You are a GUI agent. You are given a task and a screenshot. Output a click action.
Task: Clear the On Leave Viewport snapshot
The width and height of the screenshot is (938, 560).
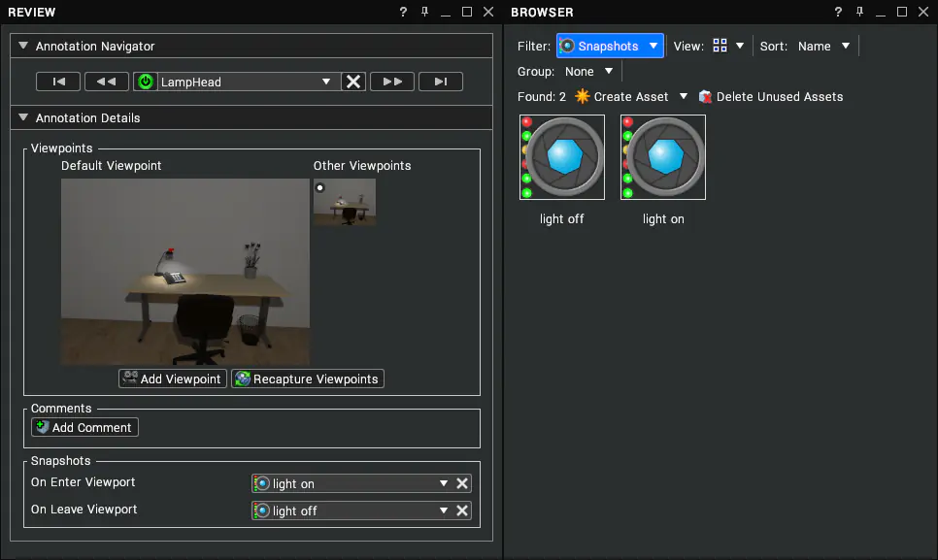462,511
